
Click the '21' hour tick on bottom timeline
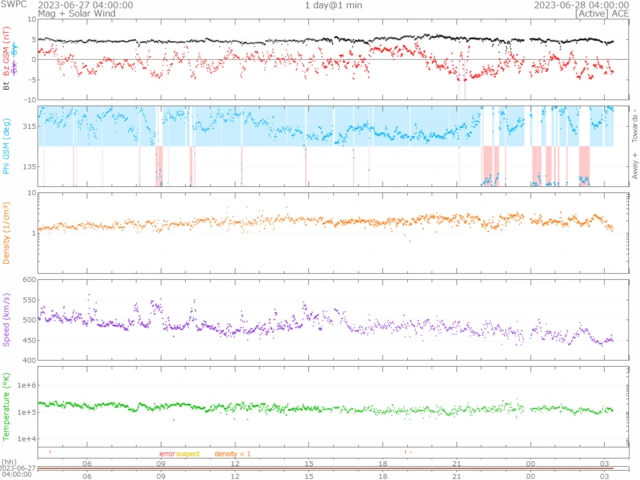[456, 463]
